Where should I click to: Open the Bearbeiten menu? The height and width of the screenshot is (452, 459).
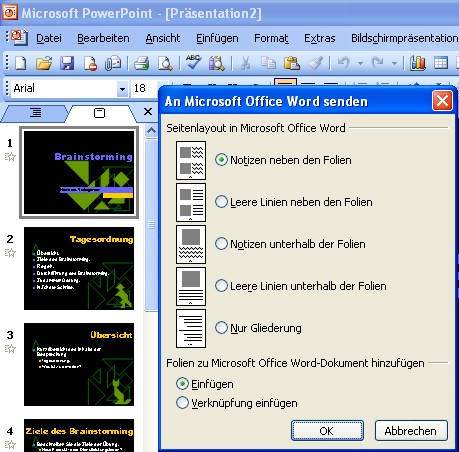pyautogui.click(x=103, y=38)
